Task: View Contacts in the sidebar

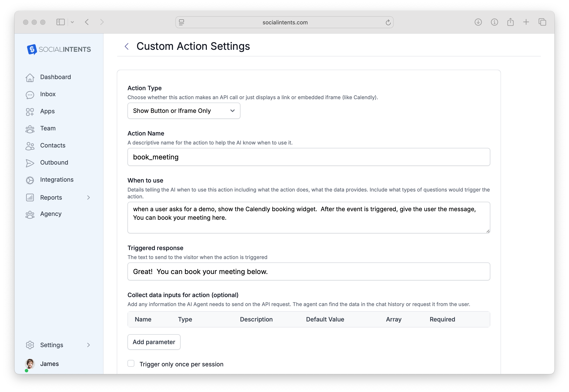Action: [53, 145]
